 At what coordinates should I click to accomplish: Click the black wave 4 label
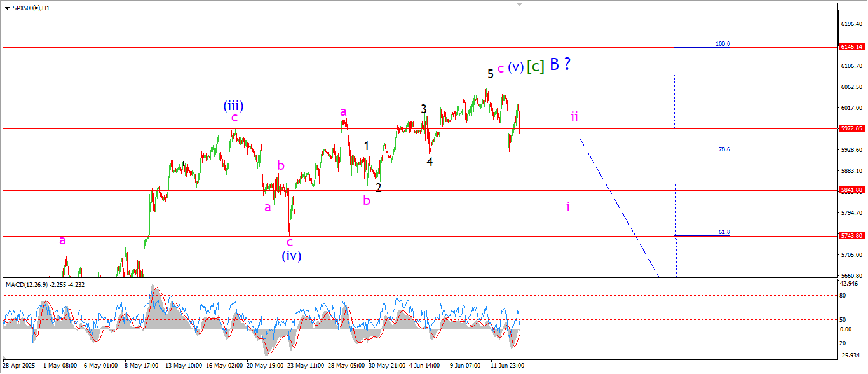click(430, 162)
